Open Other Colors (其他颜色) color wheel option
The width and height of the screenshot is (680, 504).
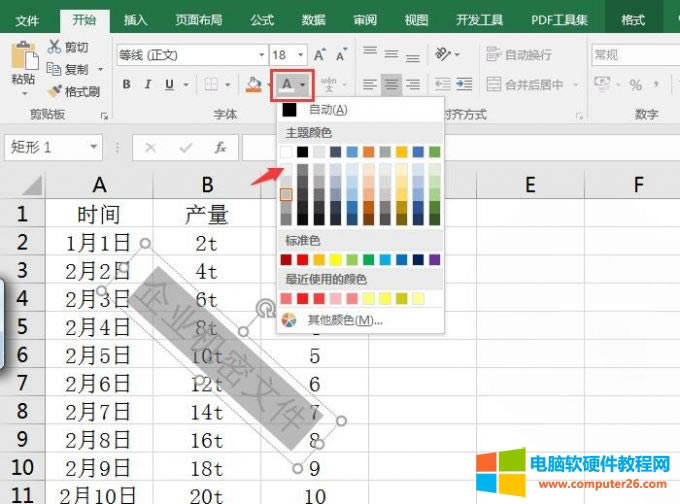pyautogui.click(x=290, y=320)
